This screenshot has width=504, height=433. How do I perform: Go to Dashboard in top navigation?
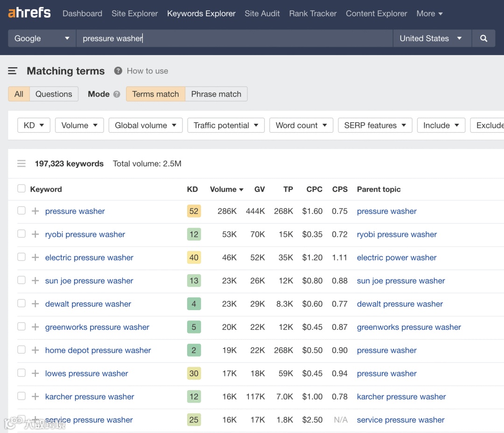click(82, 14)
